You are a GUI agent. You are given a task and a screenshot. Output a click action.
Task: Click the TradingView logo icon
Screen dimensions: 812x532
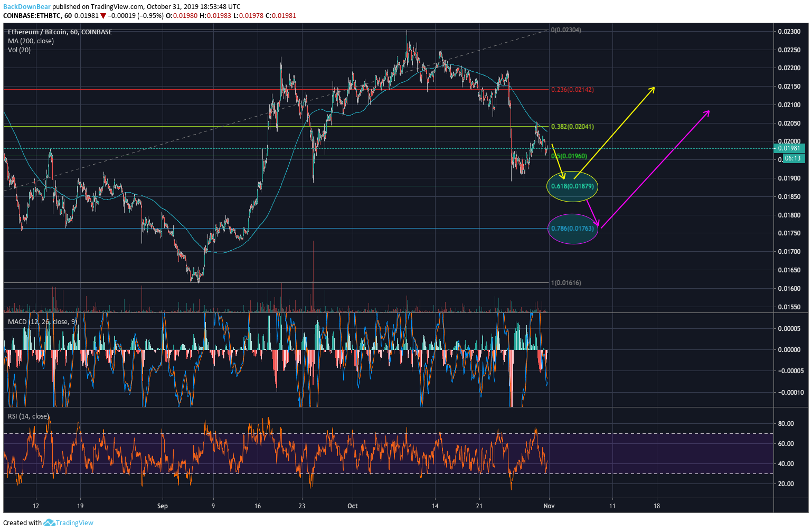49,522
